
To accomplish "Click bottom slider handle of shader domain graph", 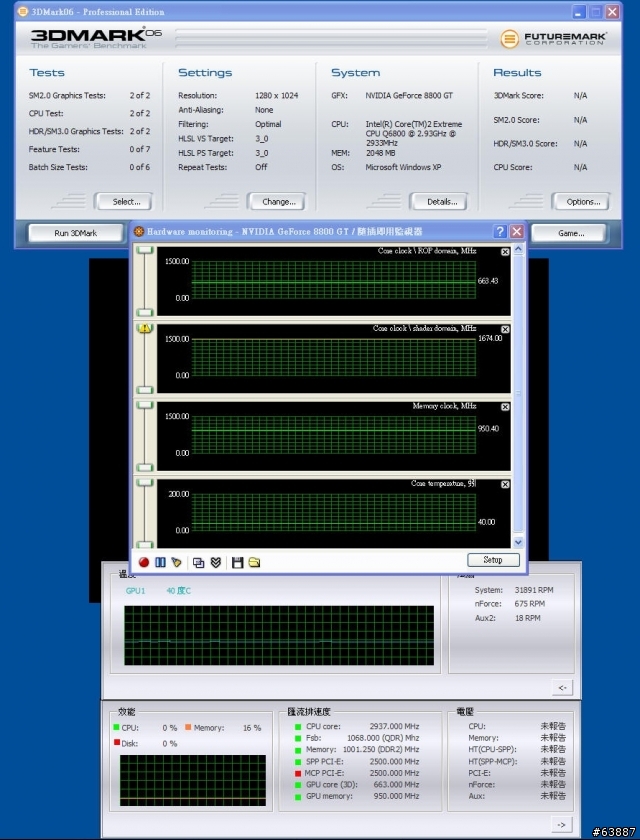I will 145,390.
